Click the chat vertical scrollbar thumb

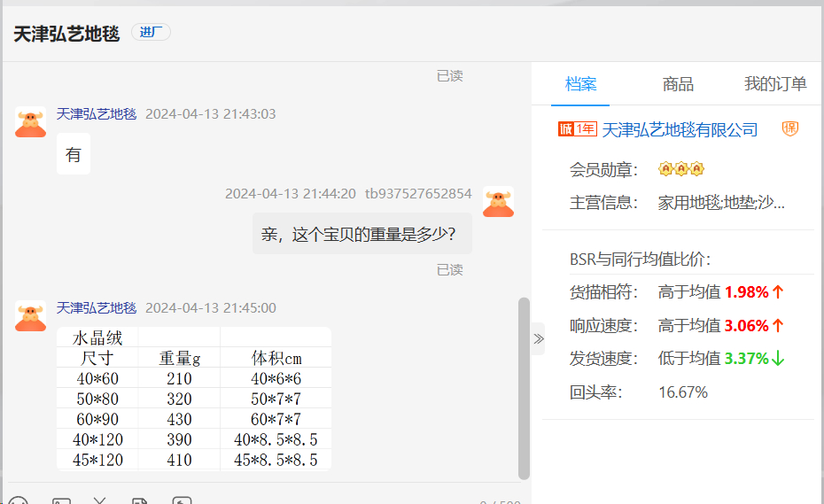click(x=524, y=388)
